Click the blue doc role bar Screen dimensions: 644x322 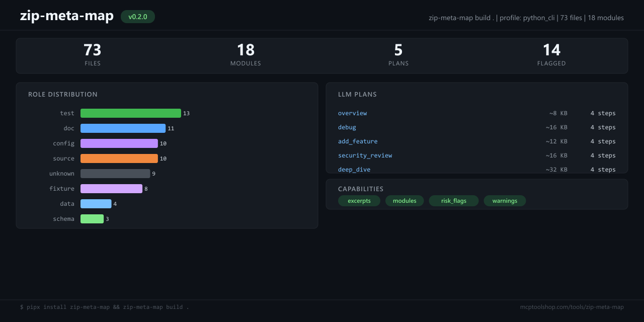(x=123, y=128)
